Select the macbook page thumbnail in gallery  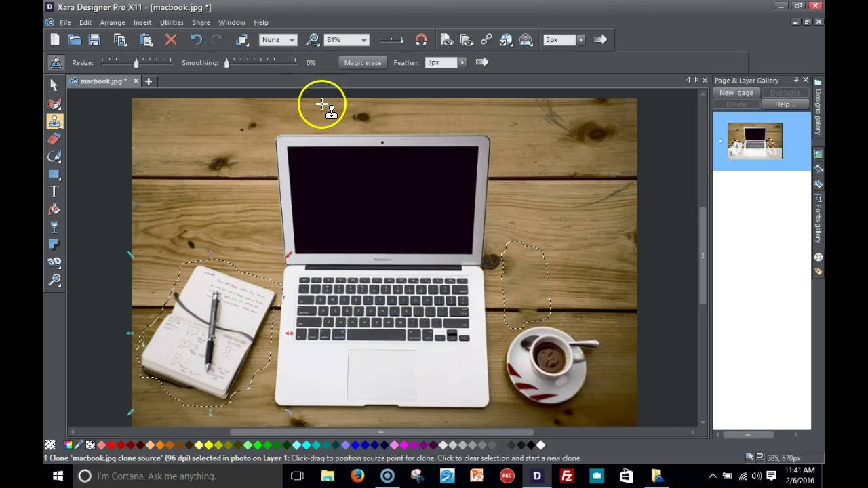[755, 141]
